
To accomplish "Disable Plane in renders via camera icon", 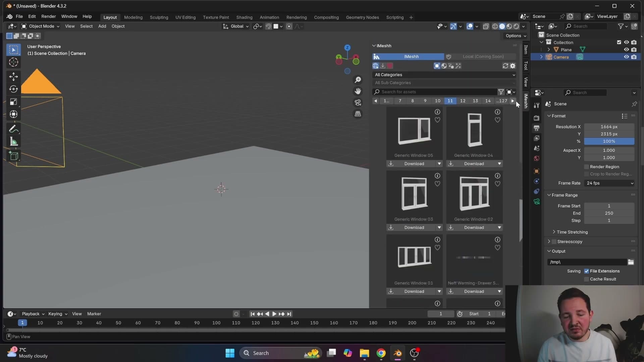I will (634, 50).
